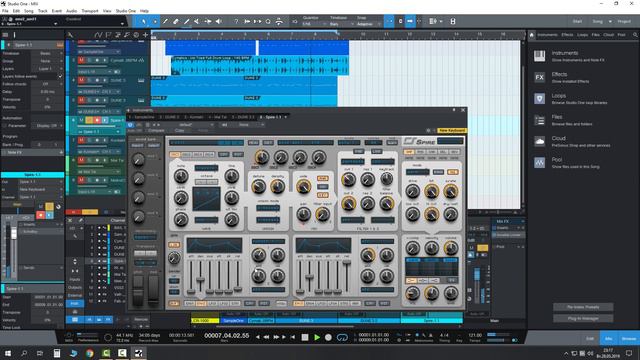This screenshot has width=640, height=360.
Task: Toggle record arm on Spire 1.1 track
Action: tap(97, 120)
